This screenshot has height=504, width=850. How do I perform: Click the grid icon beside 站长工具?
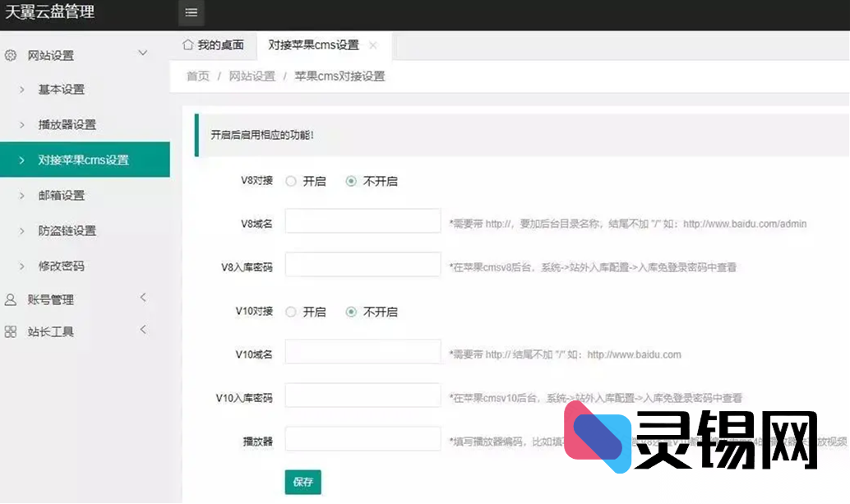(x=9, y=332)
